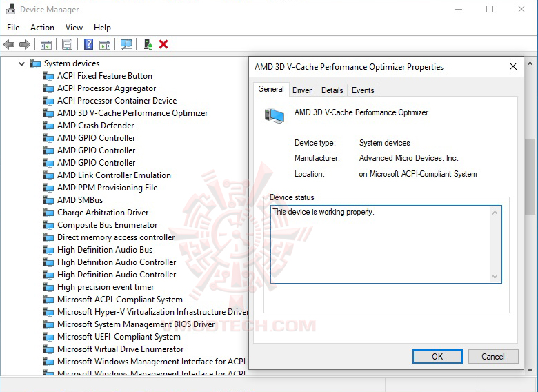The image size is (538, 392).
Task: Collapse the System devices tree node
Action: point(21,63)
